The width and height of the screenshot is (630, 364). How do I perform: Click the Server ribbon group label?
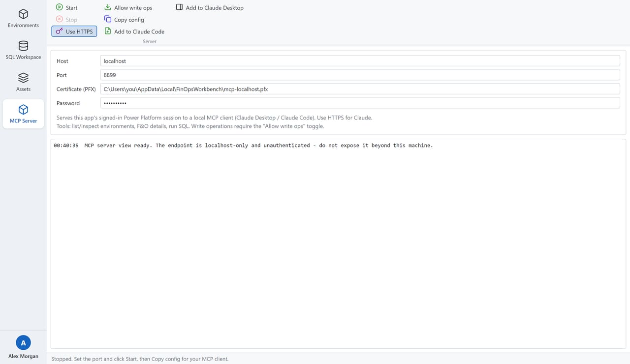(150, 42)
